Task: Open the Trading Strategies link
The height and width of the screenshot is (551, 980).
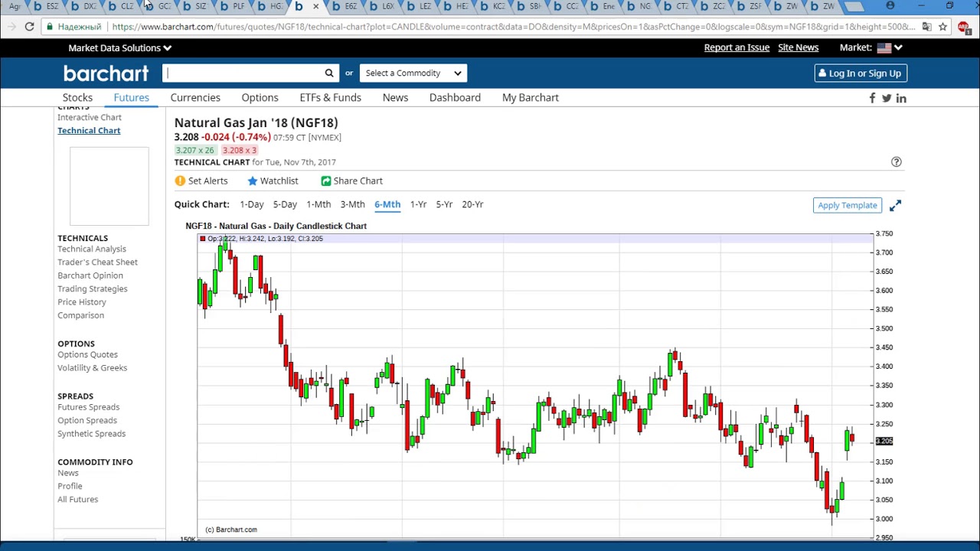Action: tap(93, 289)
